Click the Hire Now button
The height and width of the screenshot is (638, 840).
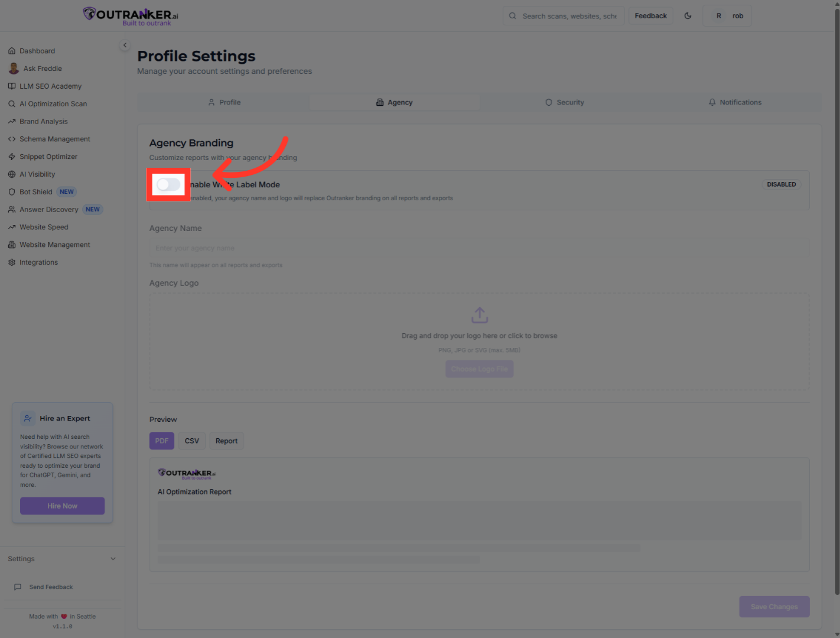tap(62, 506)
